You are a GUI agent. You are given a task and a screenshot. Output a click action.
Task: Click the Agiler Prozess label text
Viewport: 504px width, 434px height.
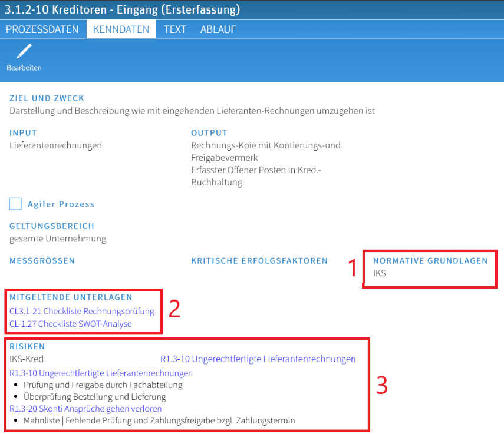pos(61,204)
